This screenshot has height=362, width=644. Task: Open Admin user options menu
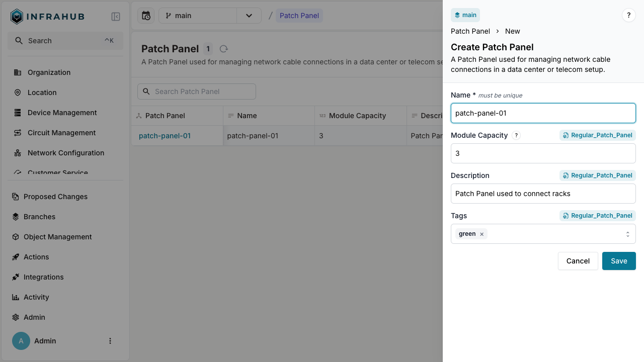tap(110, 341)
